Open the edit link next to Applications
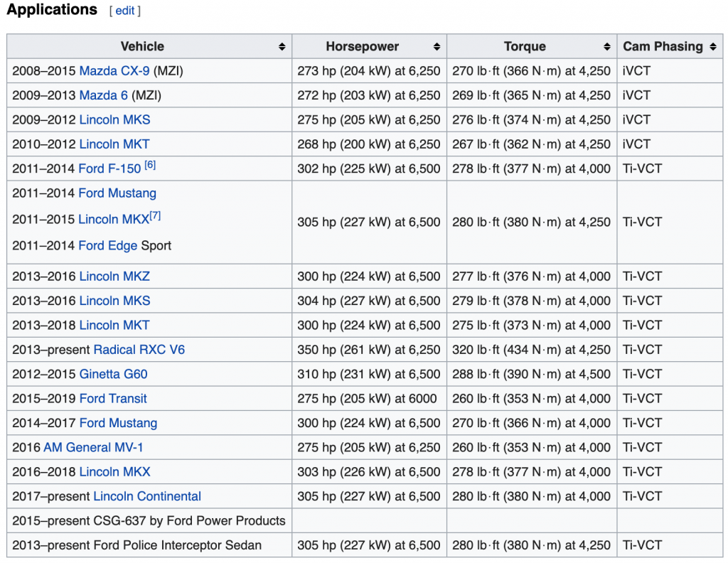The width and height of the screenshot is (728, 563). pos(125,11)
